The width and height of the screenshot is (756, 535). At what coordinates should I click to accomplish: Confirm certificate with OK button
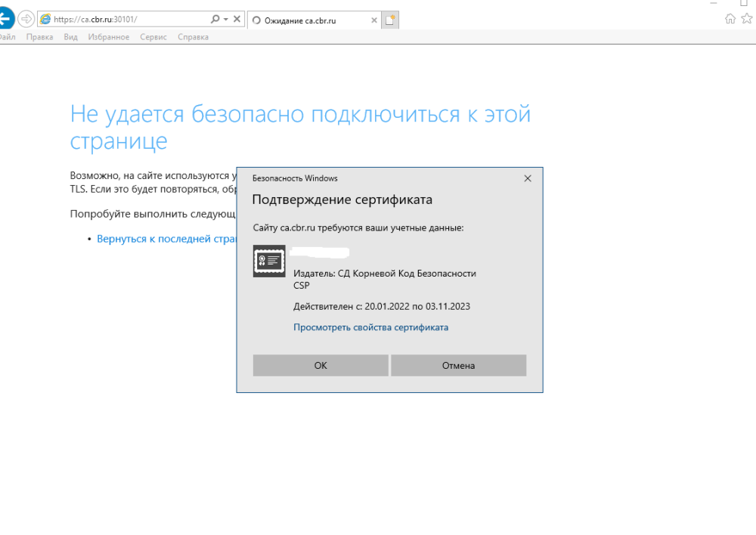[321, 365]
